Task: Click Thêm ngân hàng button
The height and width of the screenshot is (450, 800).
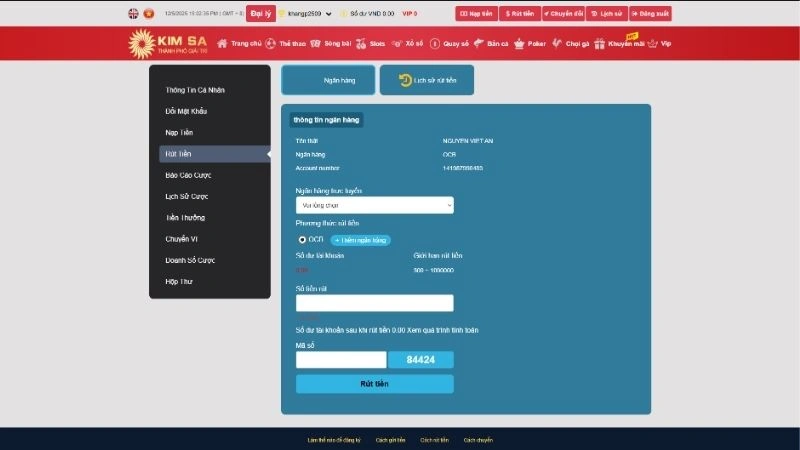Action: [x=360, y=240]
